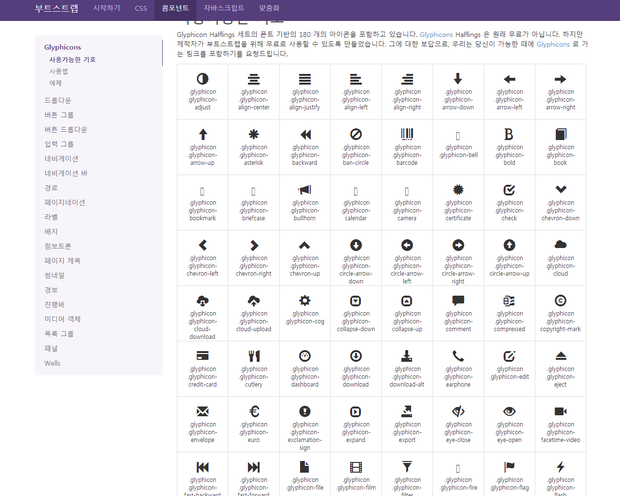Viewport: 620px width, 496px height.
Task: Open the 썸네일 sidebar link
Action: coord(55,275)
